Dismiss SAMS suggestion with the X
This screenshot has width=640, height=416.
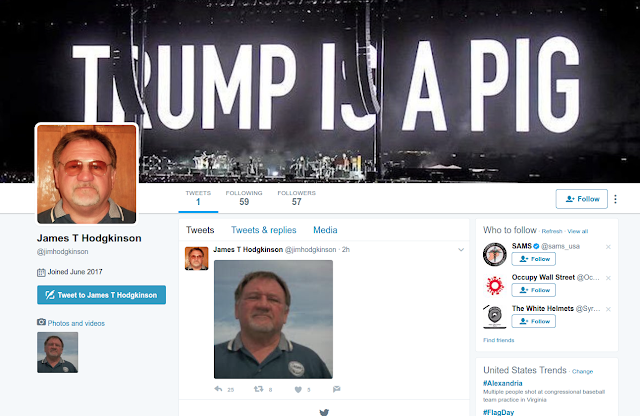608,247
